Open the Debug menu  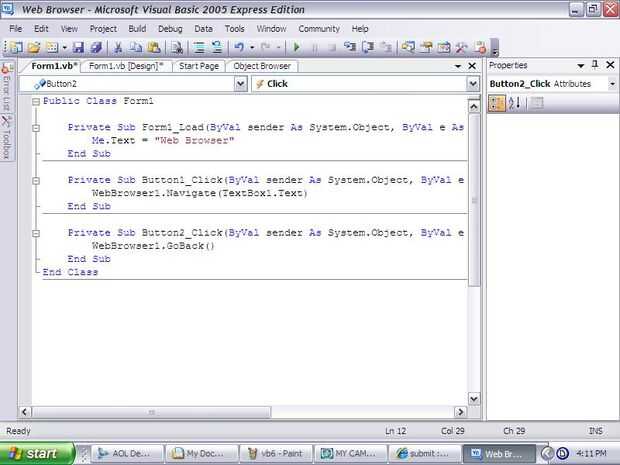pyautogui.click(x=170, y=29)
